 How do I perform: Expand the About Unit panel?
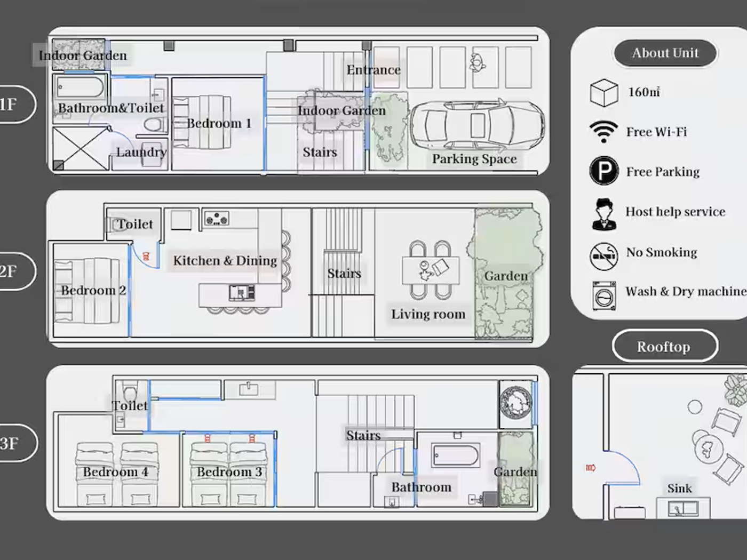[665, 53]
